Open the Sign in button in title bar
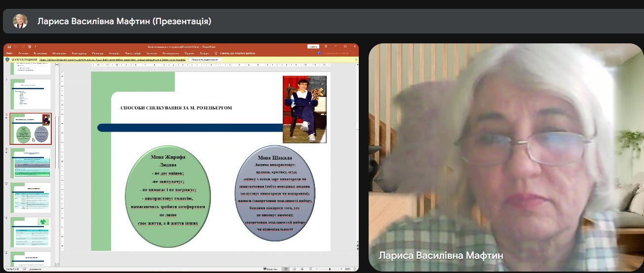 click(313, 47)
